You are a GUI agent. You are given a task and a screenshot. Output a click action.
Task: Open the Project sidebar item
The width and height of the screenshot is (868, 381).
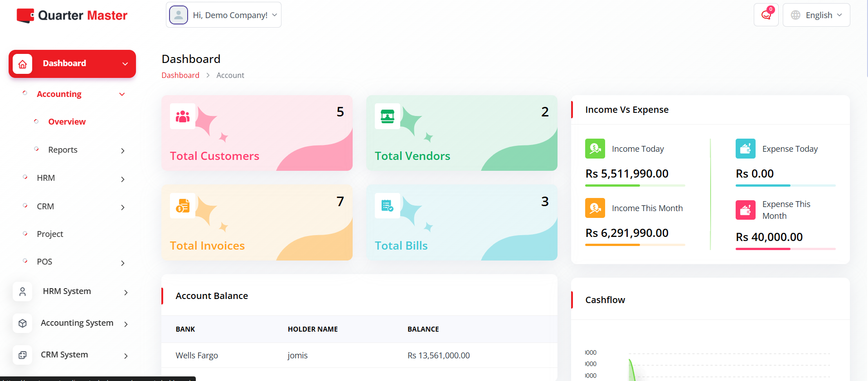[50, 234]
